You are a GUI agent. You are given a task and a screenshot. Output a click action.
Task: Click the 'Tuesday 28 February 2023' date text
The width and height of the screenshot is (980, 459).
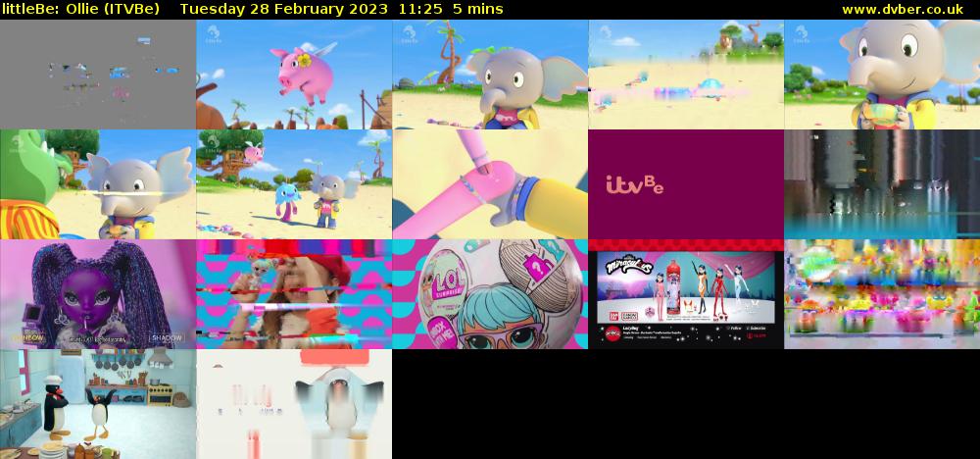pos(284,10)
